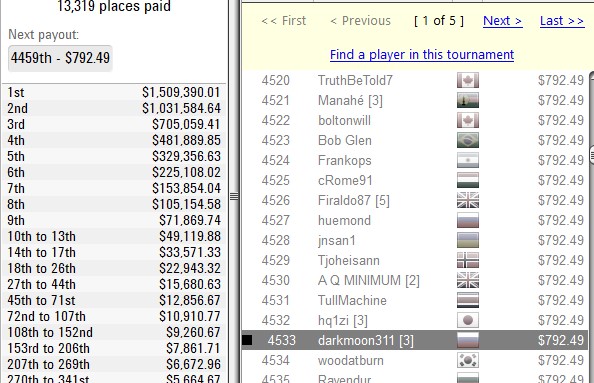Click the Hungary flag beside cRome91

click(x=468, y=180)
